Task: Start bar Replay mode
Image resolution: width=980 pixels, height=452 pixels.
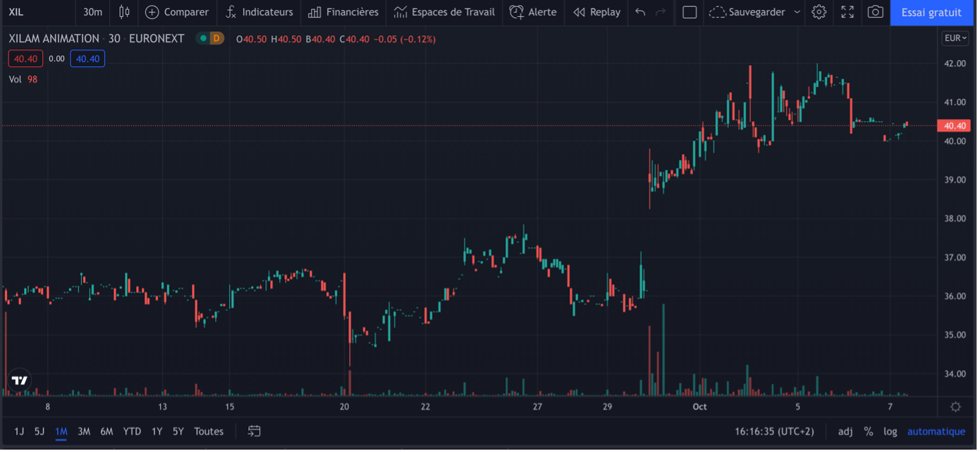Action: click(596, 12)
